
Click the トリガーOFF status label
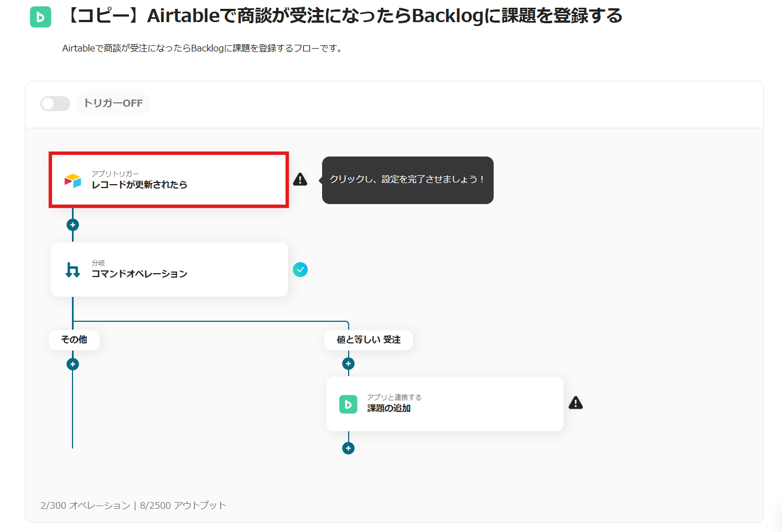pos(113,103)
